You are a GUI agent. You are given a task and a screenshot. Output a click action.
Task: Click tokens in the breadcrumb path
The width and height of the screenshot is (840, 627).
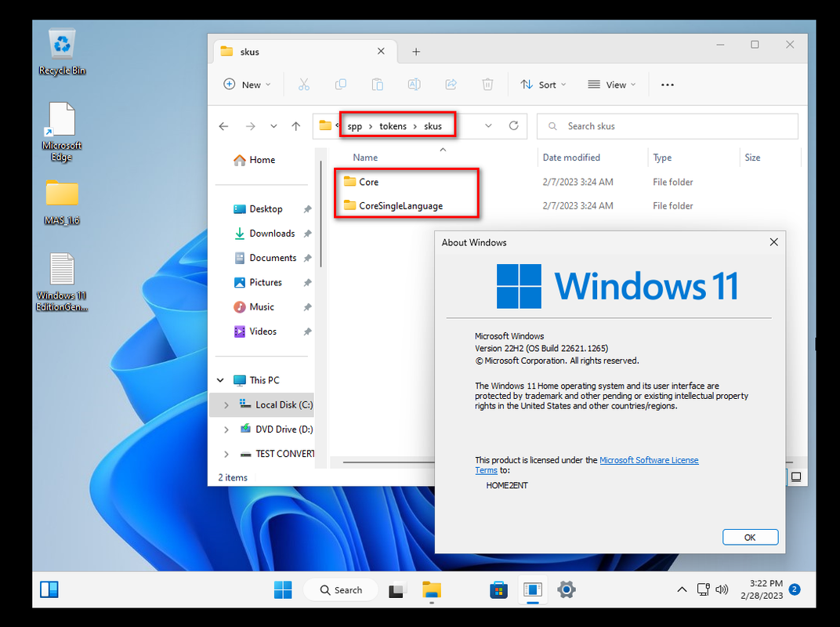[393, 126]
